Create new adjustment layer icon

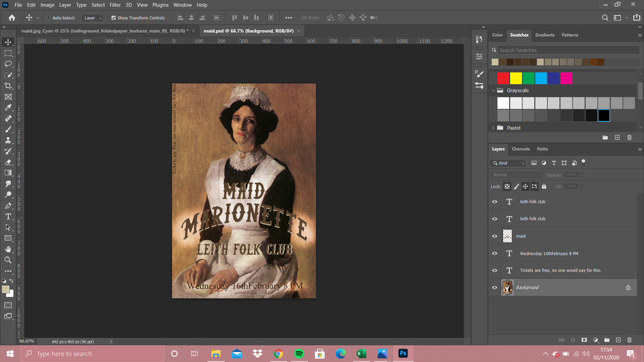pyautogui.click(x=595, y=340)
